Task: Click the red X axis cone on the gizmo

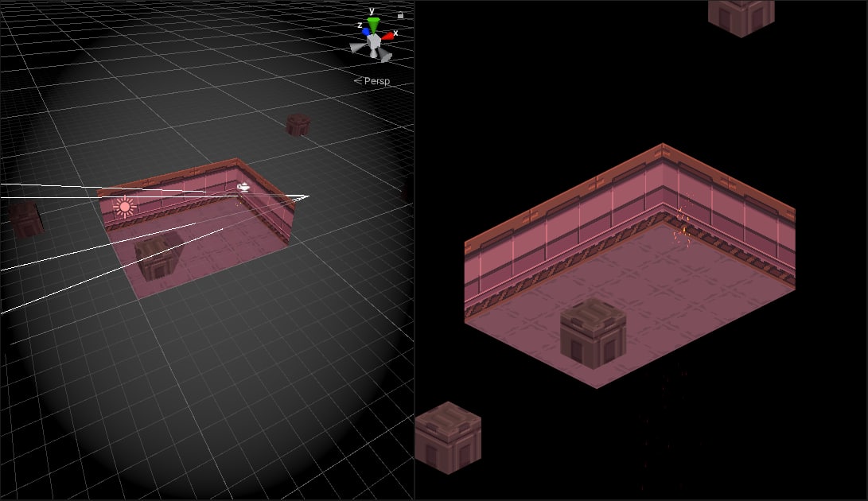Action: (388, 36)
